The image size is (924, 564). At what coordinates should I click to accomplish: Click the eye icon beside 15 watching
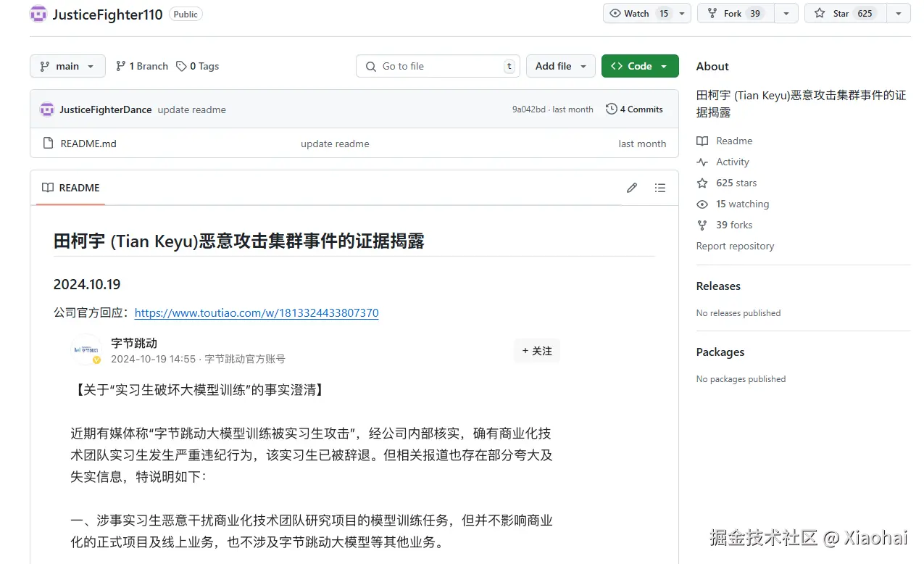[702, 204]
